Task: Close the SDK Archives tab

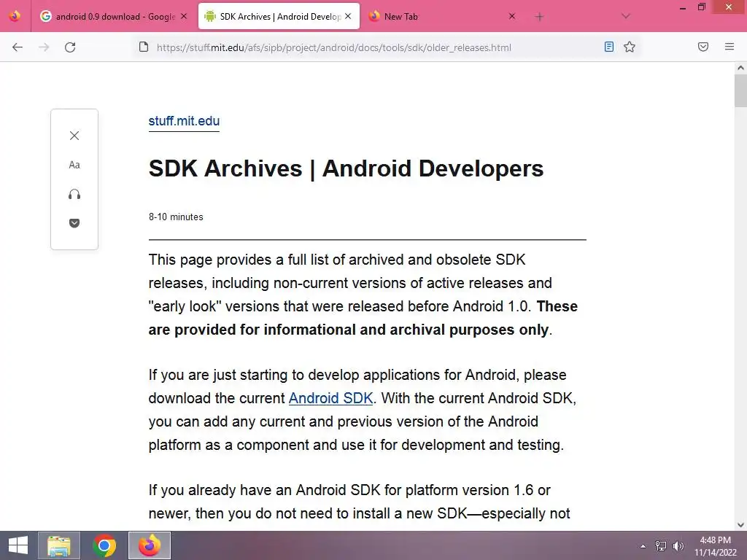Action: (x=348, y=16)
